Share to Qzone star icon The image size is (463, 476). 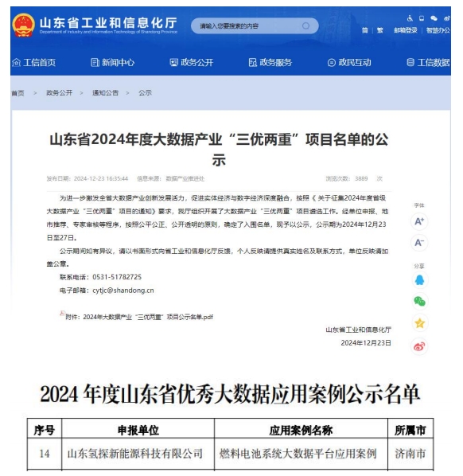coord(419,323)
